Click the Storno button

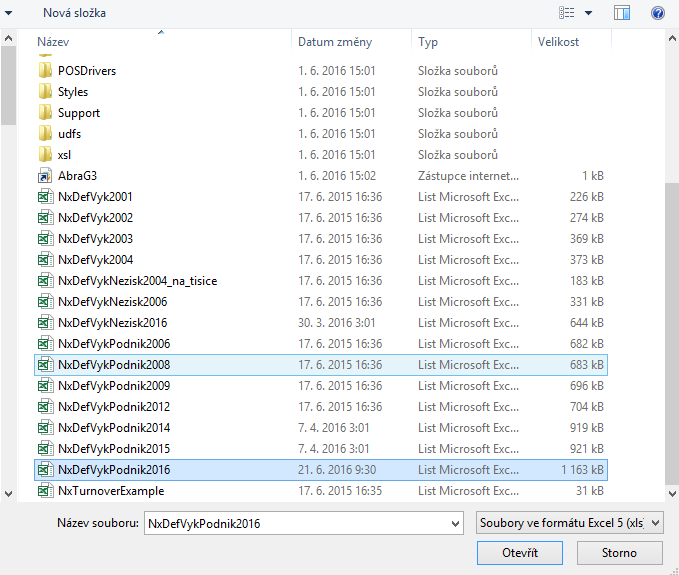pos(618,553)
